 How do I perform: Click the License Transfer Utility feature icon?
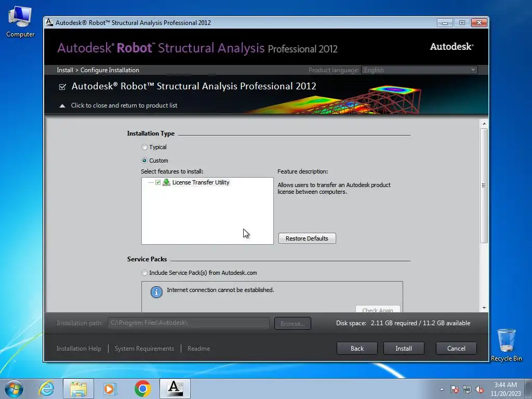point(166,182)
